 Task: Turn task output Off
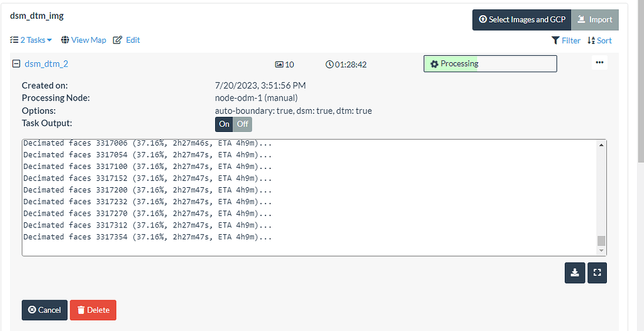pyautogui.click(x=242, y=124)
